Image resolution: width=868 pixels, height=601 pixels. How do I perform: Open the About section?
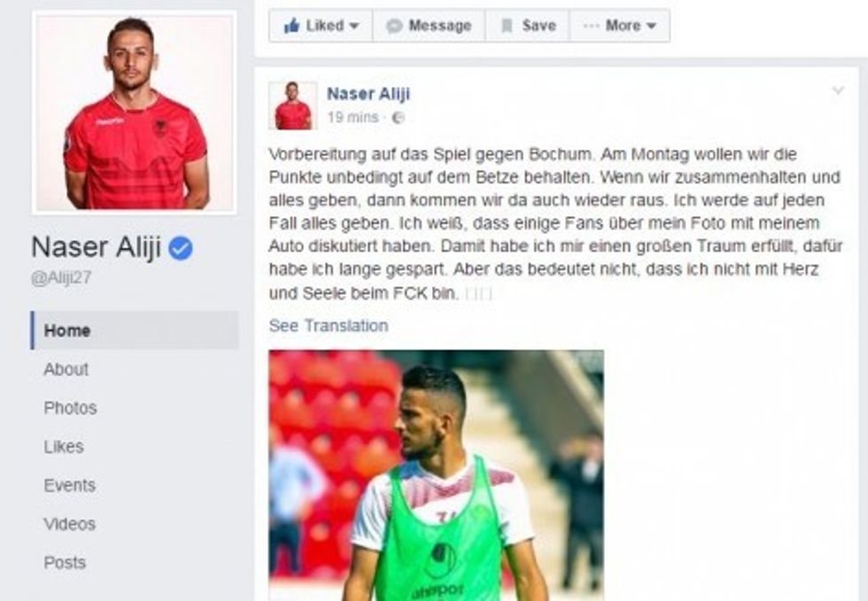pos(66,369)
